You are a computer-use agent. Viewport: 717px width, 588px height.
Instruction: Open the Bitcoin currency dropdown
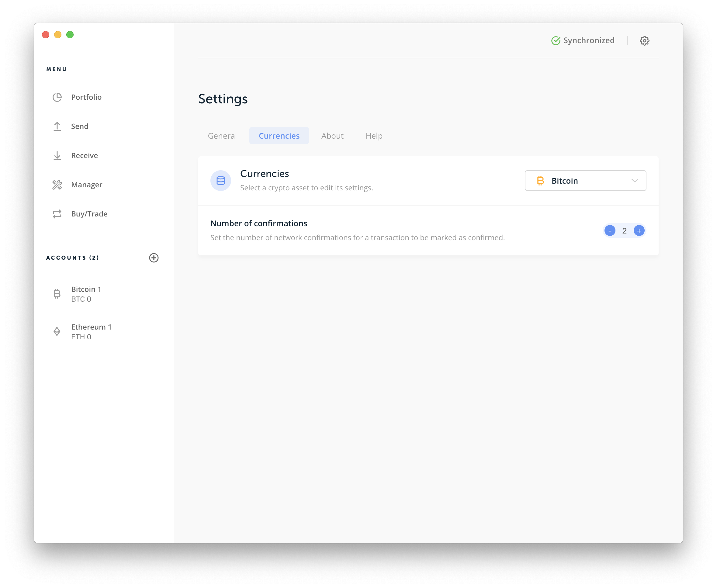pyautogui.click(x=585, y=181)
